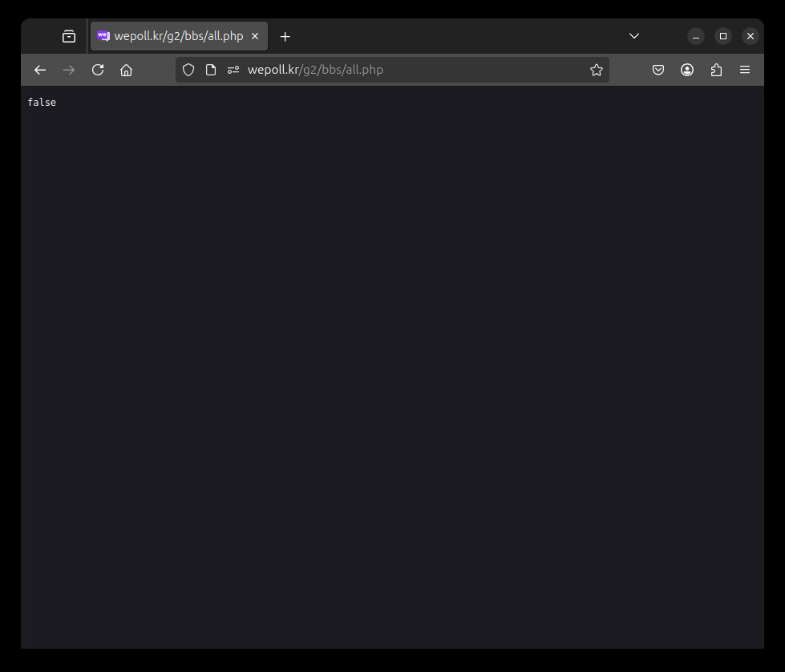Open the browser home page

click(x=126, y=70)
